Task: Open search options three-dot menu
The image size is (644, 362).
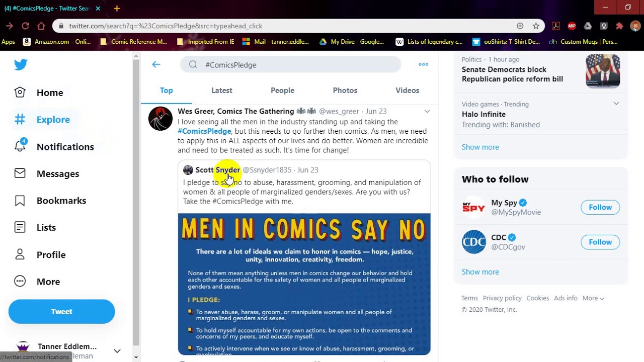Action: click(x=423, y=64)
